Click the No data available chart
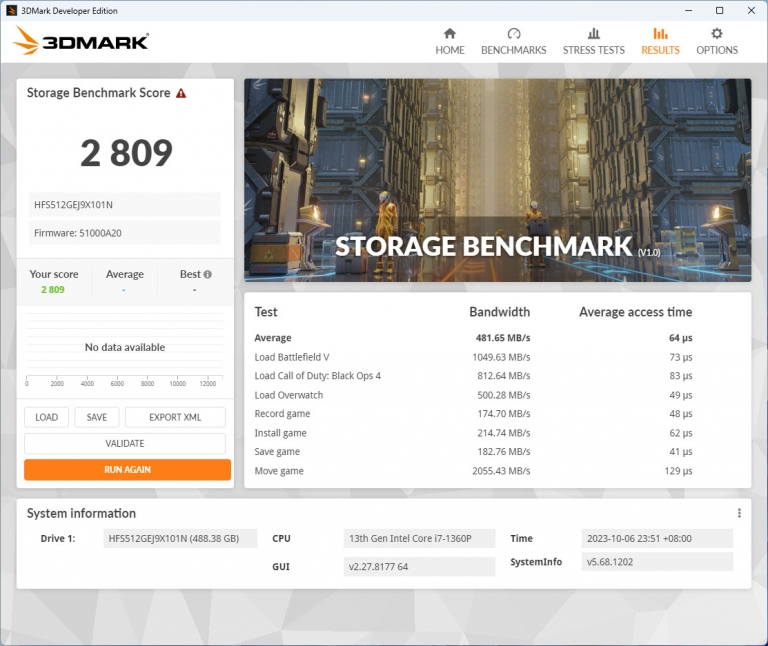Viewport: 768px width, 646px height. pyautogui.click(x=125, y=347)
